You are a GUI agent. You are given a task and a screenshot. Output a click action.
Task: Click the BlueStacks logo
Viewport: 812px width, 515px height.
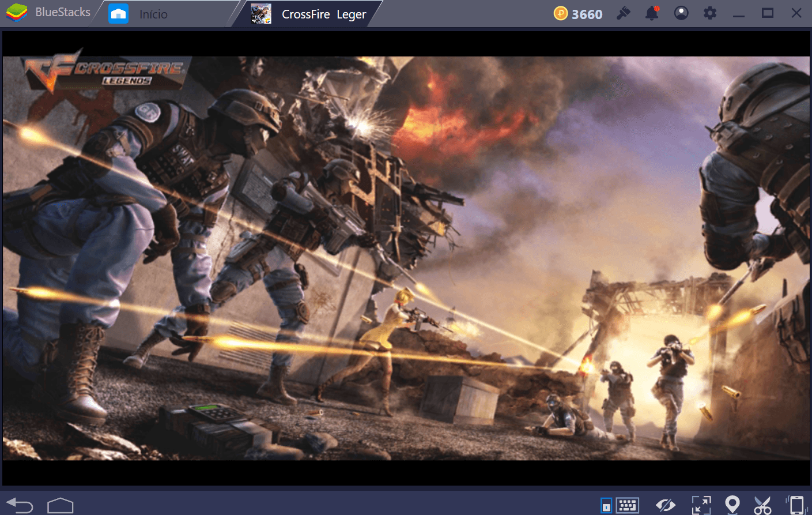tap(17, 13)
